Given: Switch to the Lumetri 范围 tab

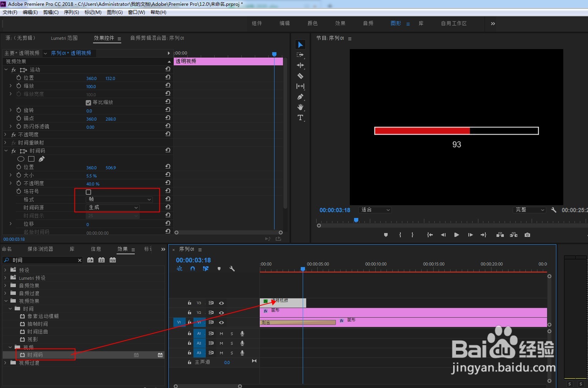Looking at the screenshot, I should tap(64, 38).
